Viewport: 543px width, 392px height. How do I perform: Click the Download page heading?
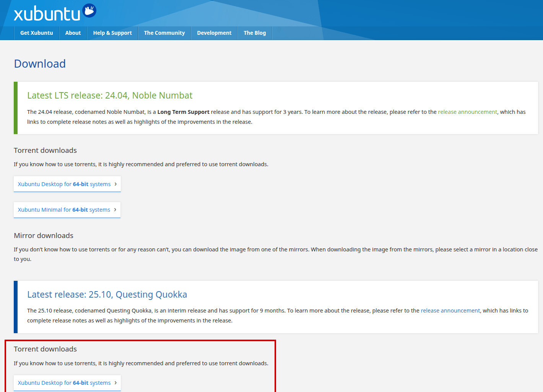point(40,64)
